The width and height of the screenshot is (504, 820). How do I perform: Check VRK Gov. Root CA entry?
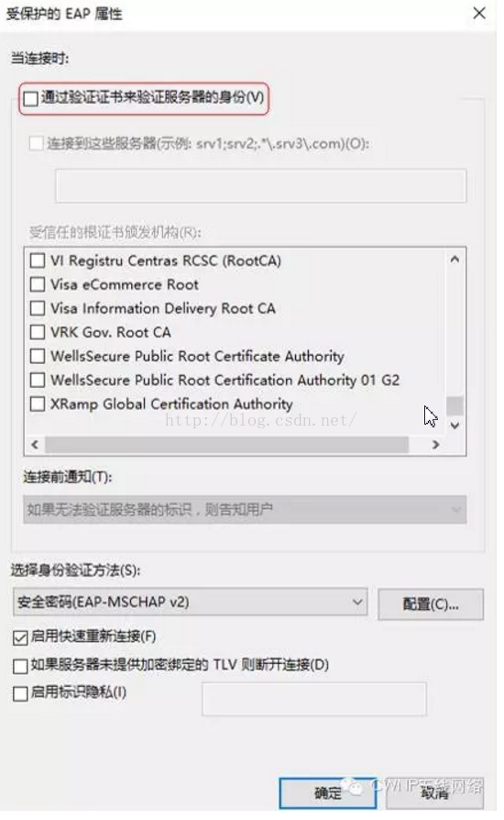click(x=38, y=332)
